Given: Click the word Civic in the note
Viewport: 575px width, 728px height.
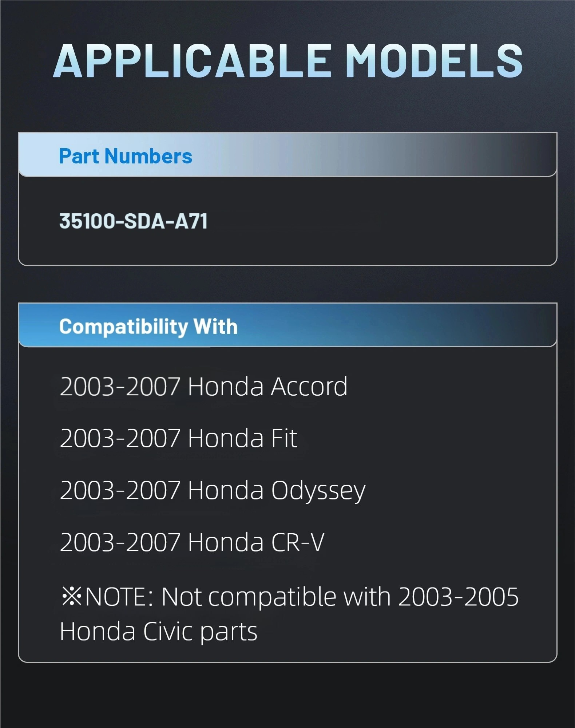Looking at the screenshot, I should [168, 632].
